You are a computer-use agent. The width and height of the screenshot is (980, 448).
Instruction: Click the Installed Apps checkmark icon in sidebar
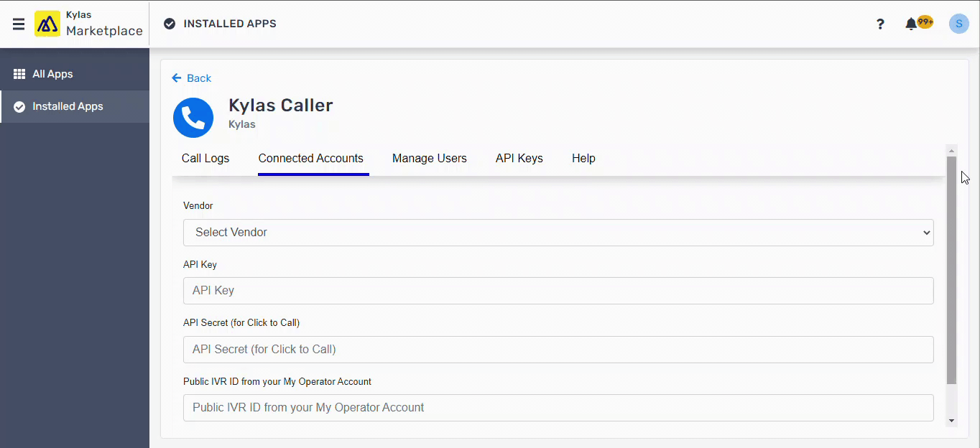pyautogui.click(x=19, y=106)
